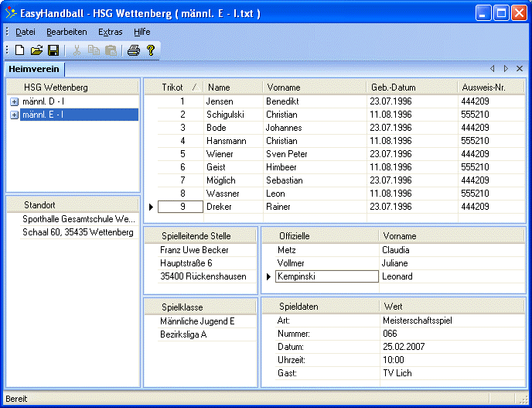This screenshot has height=408, width=532.
Task: Select the männl. D - I team
Action: point(43,102)
